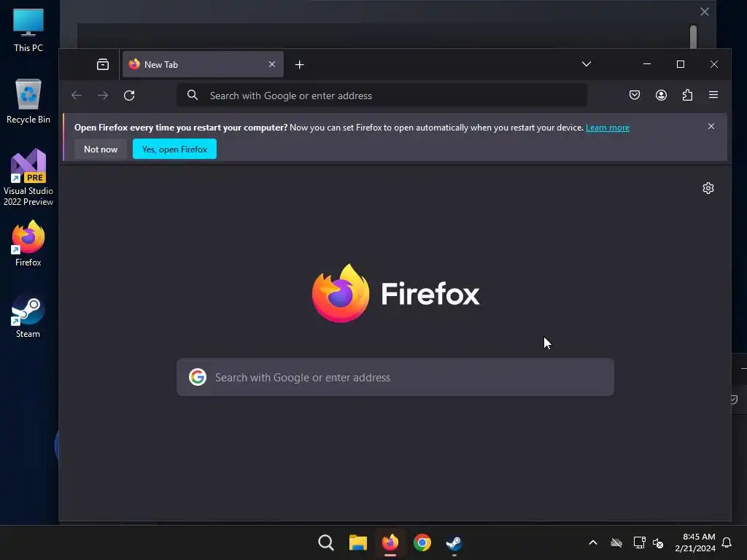Open the muted volume tray icon

click(x=658, y=542)
